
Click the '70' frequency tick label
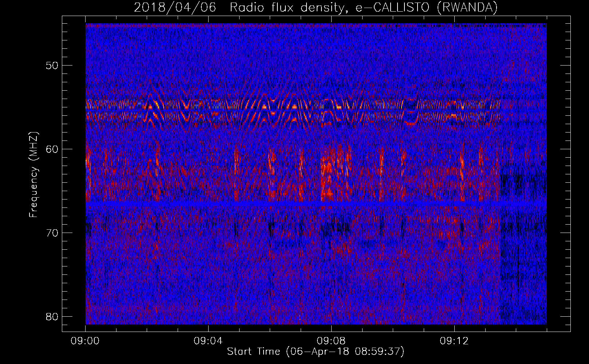tap(52, 233)
